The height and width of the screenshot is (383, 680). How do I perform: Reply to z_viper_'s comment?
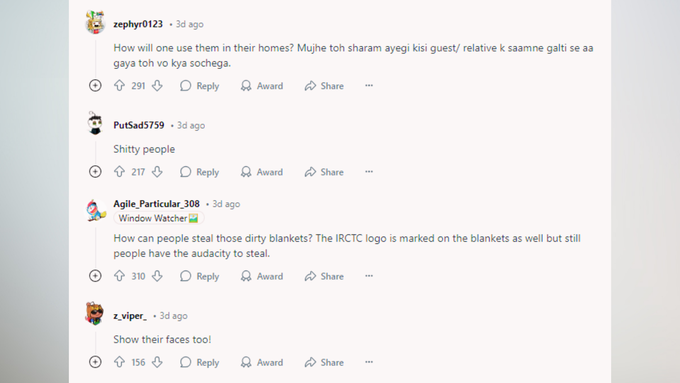(x=199, y=363)
